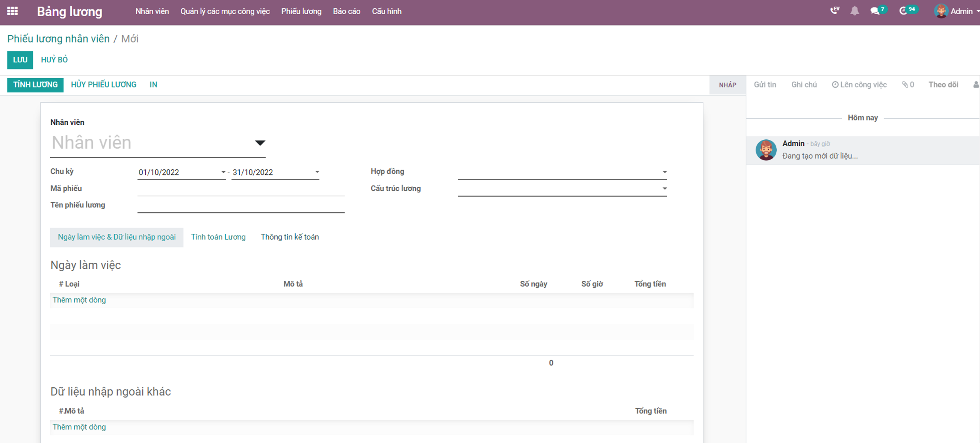Switch to Ngày làm việc & Dữ liệu nhập ngoài tab
This screenshot has height=443, width=980.
[x=117, y=237]
